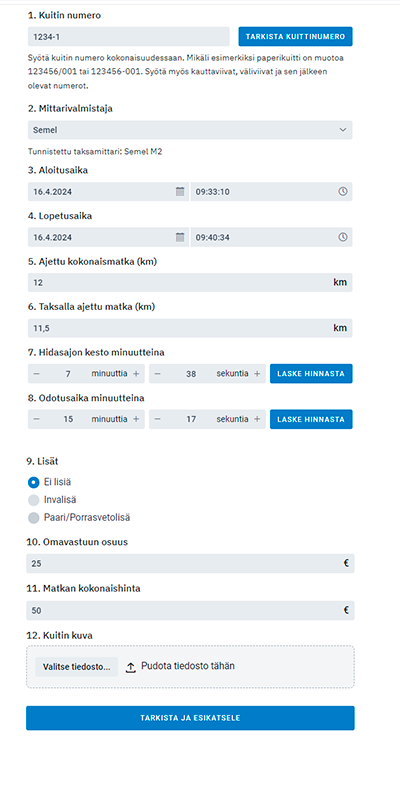Decrease waiting time minutes with minus
The image size is (400, 800).
[x=36, y=419]
